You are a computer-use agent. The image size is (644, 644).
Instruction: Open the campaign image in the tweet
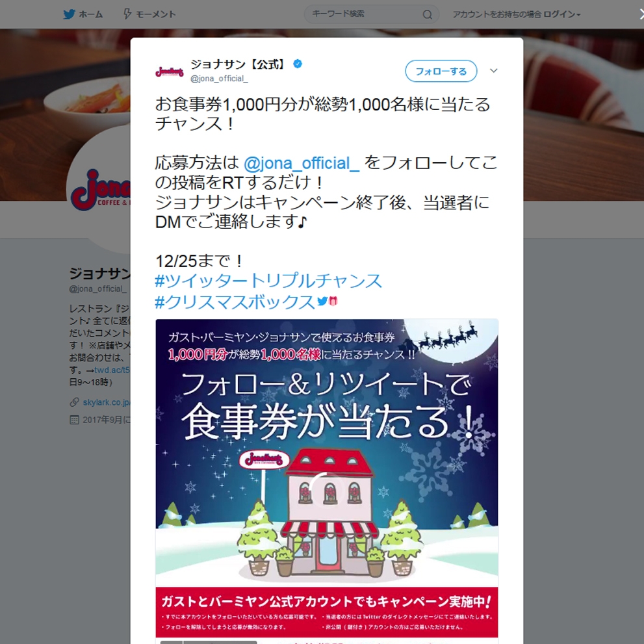(x=327, y=481)
